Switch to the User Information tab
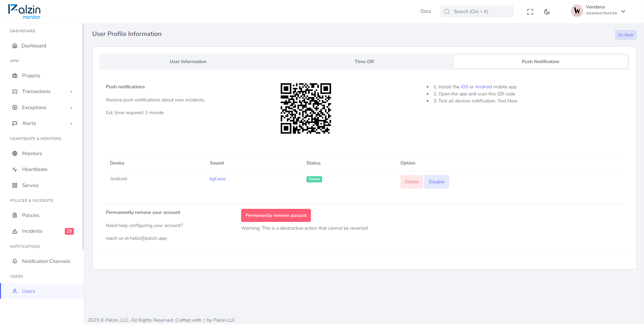Image resolution: width=644 pixels, height=324 pixels. point(188,61)
